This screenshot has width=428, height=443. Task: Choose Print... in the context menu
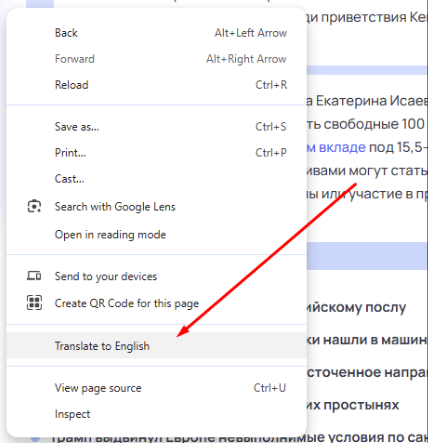(x=156, y=153)
